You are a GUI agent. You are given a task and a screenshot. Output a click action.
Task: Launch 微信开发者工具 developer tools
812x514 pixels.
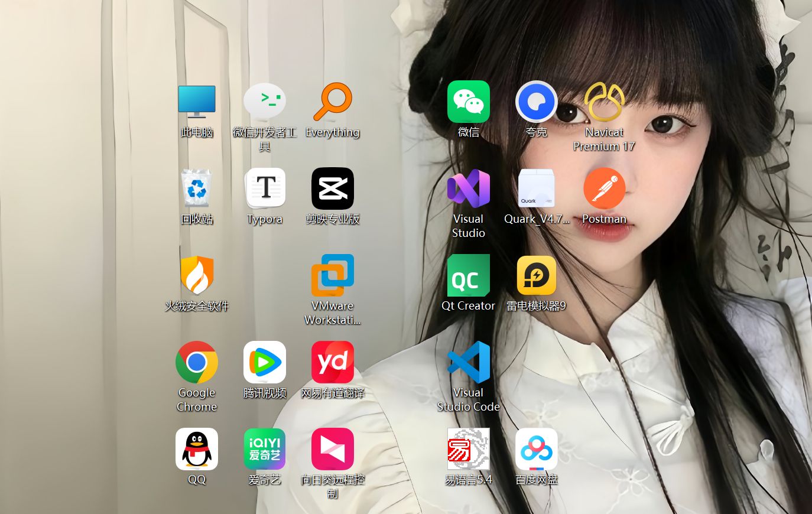coord(265,101)
